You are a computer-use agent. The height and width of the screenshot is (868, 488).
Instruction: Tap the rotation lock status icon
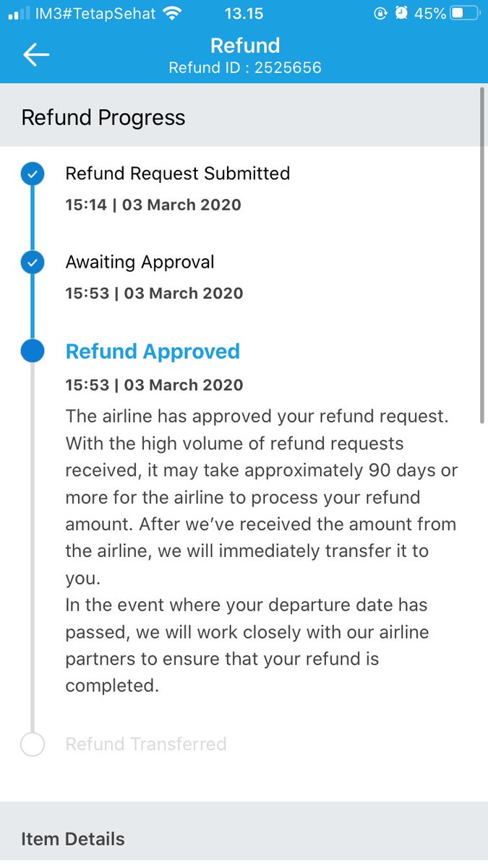tap(381, 13)
